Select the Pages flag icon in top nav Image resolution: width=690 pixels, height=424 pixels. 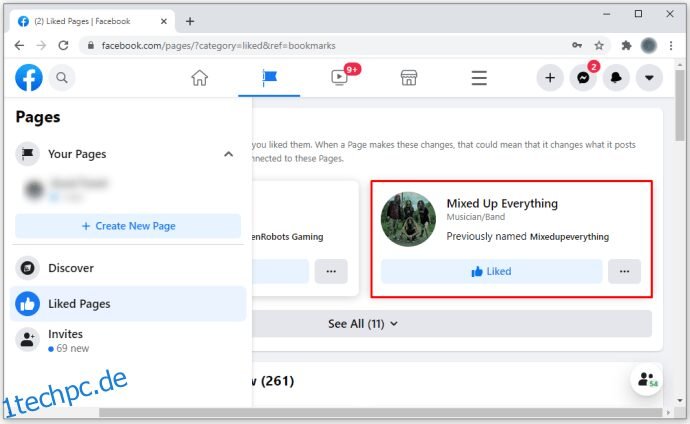tap(269, 78)
